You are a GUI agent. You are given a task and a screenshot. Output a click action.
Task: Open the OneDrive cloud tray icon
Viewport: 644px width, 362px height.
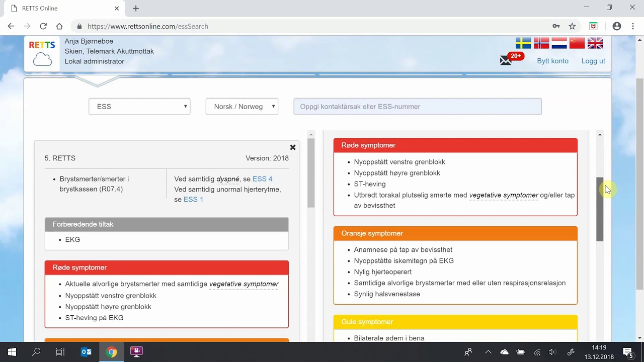[504, 352]
